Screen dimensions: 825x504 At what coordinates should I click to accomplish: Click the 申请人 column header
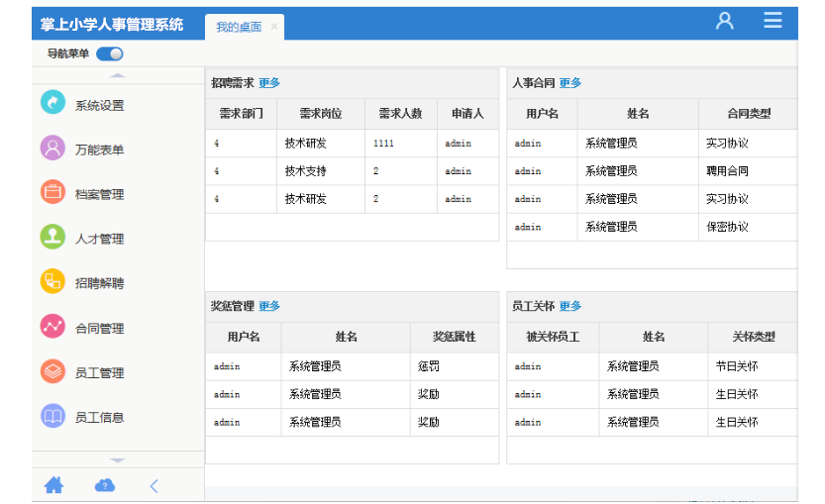(x=467, y=114)
